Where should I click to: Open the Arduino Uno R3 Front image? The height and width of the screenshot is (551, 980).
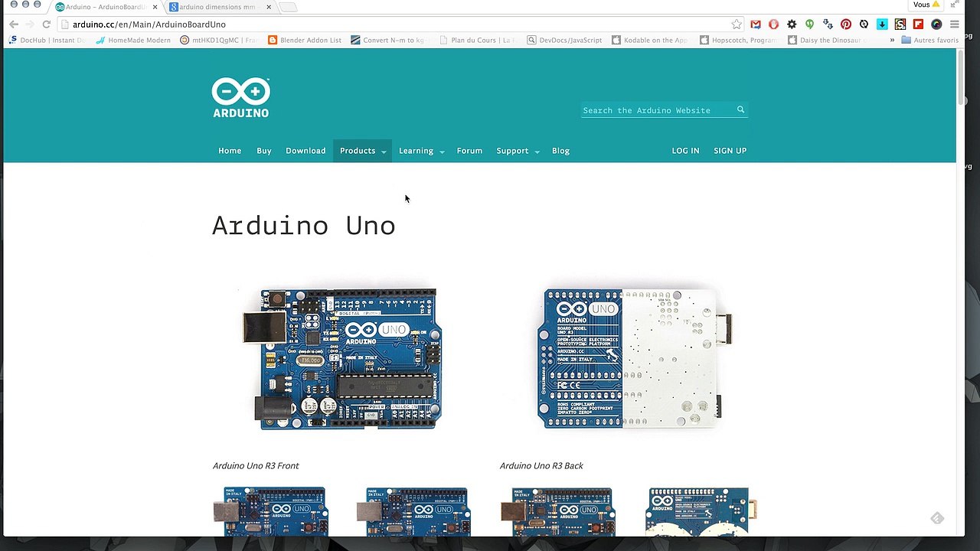tap(342, 359)
